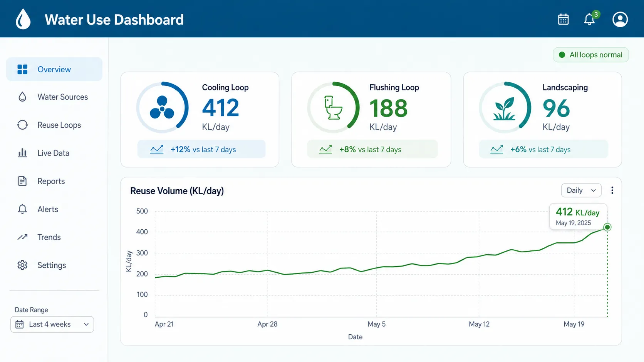
Task: Expand the Last 4 weeks date range dropdown
Action: (x=52, y=324)
